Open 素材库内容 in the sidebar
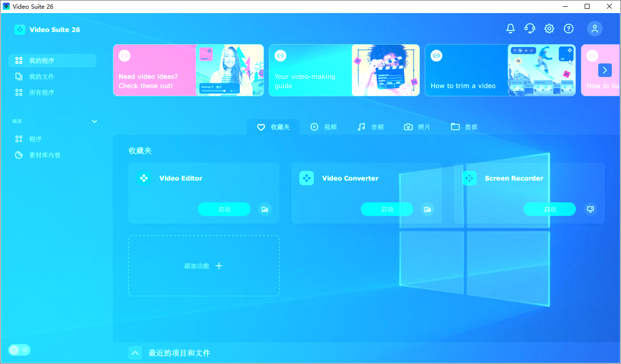This screenshot has height=364, width=621. [52, 155]
